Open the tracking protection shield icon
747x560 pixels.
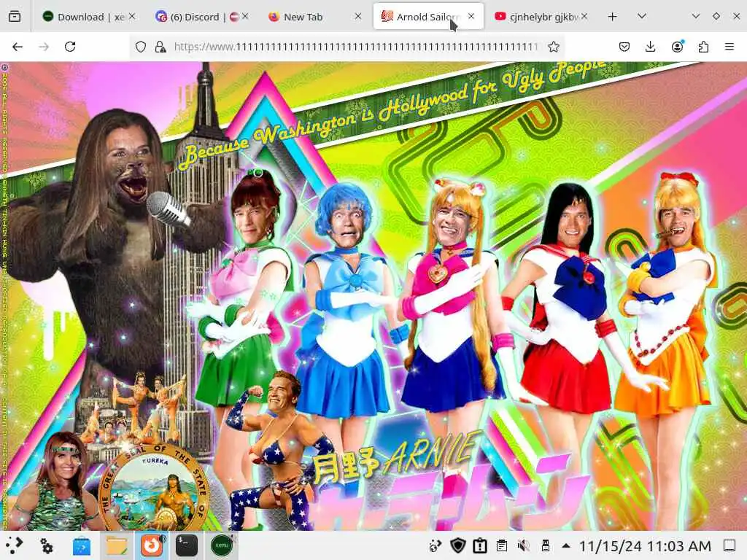tap(141, 47)
